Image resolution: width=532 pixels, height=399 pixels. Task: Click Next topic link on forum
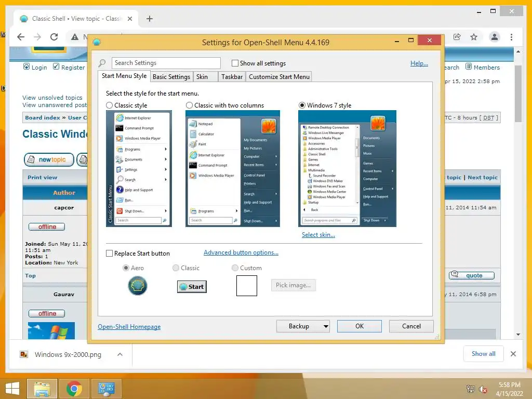pyautogui.click(x=483, y=178)
